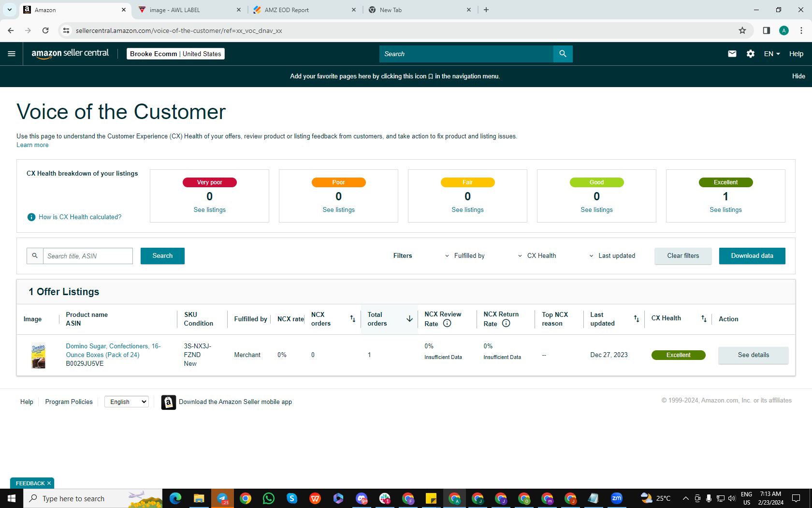Image resolution: width=812 pixels, height=508 pixels.
Task: Open Skype from the taskbar
Action: click(292, 498)
